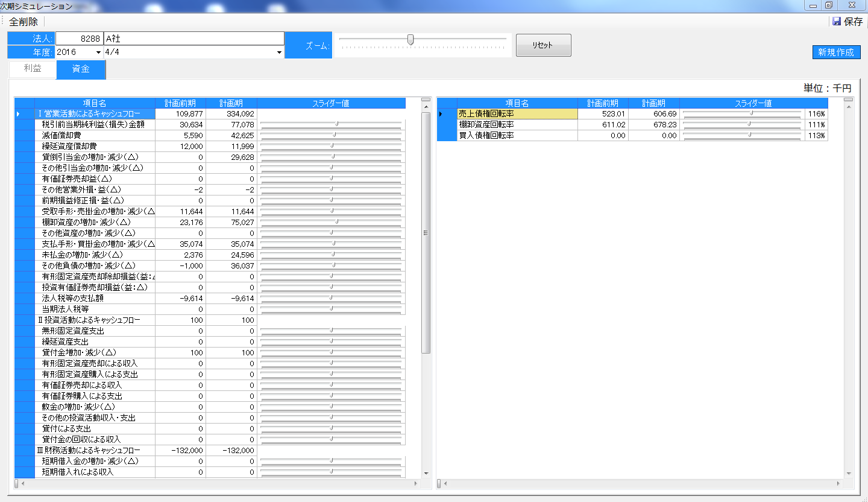Switch to the 利益 tab
Screen dimensions: 868x502
tap(33, 69)
